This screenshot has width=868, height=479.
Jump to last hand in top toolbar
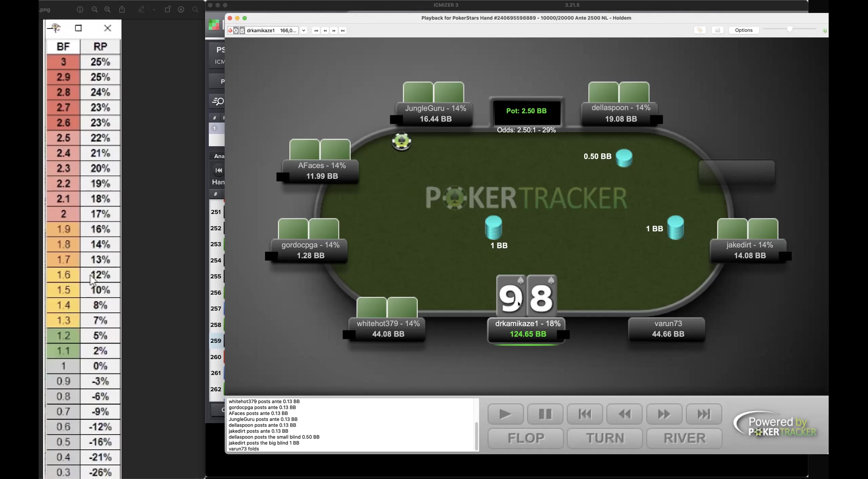(x=343, y=31)
